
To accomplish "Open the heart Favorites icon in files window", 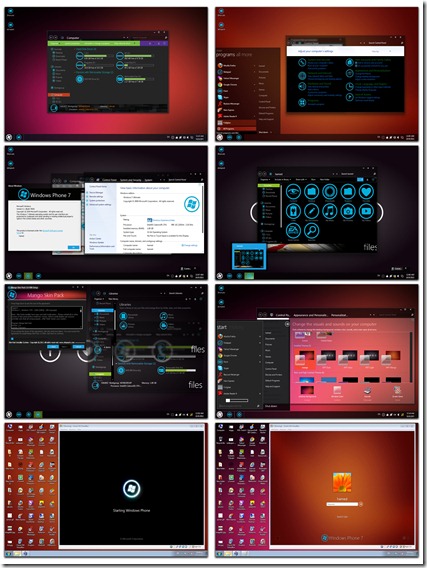I will 366,192.
